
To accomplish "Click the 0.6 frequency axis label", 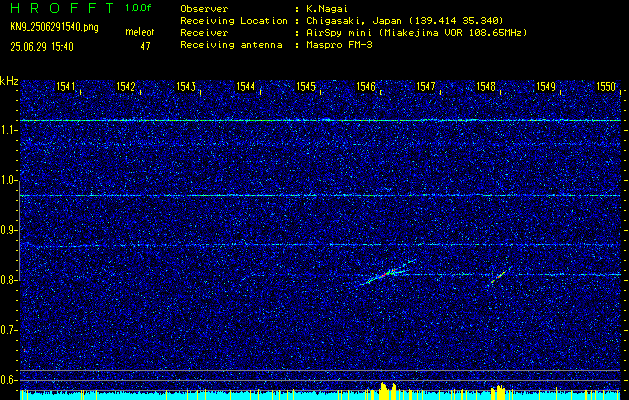I will [x=7, y=380].
